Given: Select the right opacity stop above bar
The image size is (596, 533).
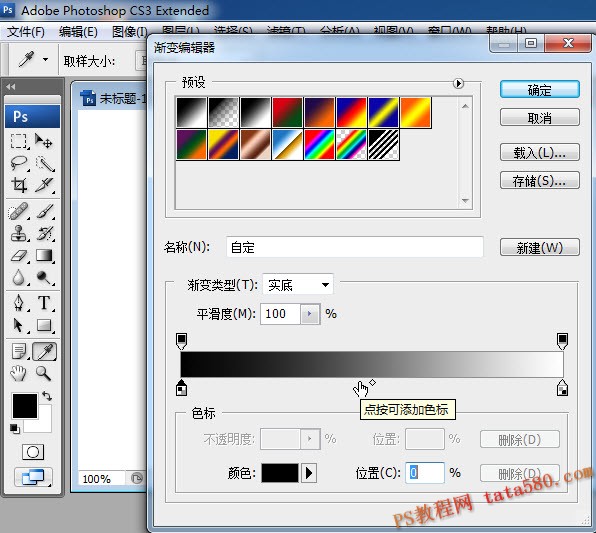Looking at the screenshot, I should pyautogui.click(x=562, y=341).
